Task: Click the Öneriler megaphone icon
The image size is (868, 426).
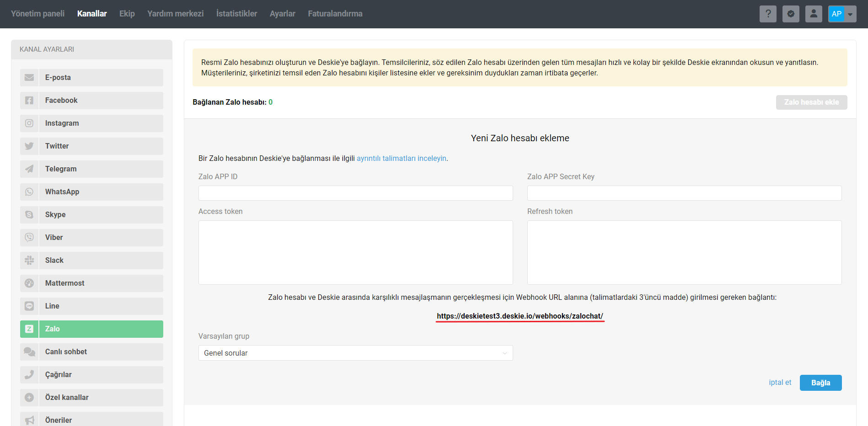Action: [29, 420]
